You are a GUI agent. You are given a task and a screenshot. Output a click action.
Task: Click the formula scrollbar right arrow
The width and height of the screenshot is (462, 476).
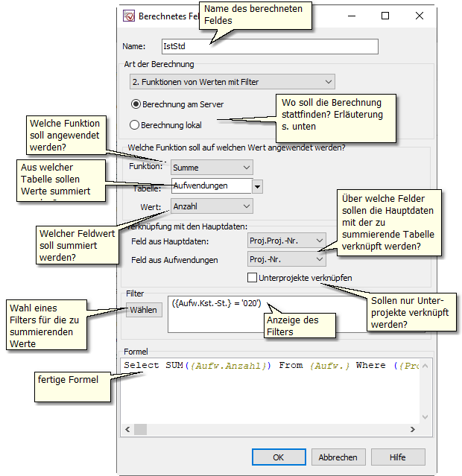coord(425,430)
